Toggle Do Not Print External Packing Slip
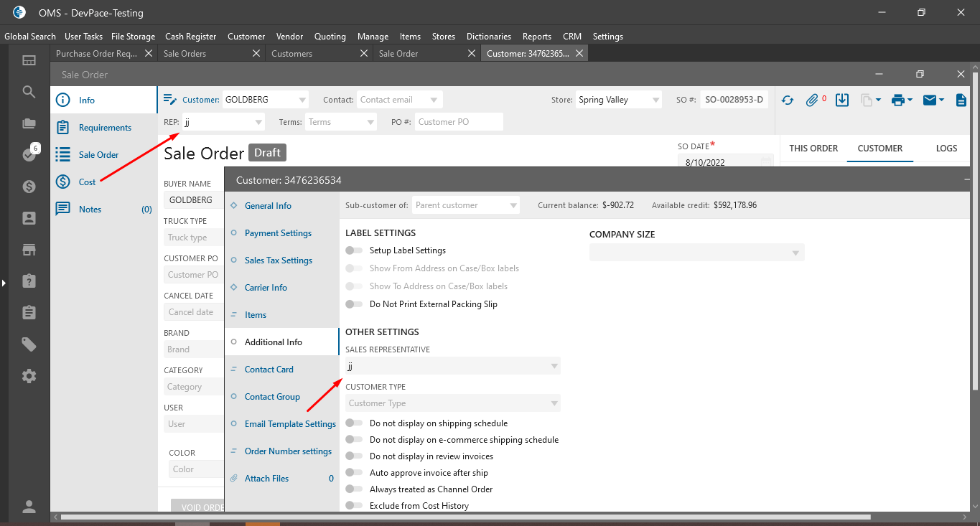This screenshot has height=526, width=980. (x=354, y=304)
